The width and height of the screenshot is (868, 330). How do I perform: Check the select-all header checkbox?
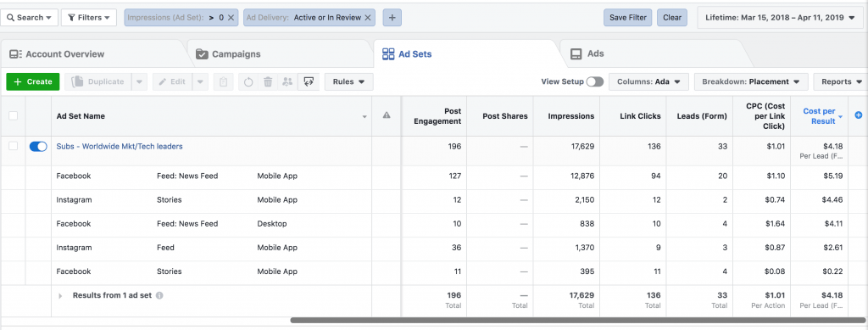pyautogui.click(x=14, y=115)
